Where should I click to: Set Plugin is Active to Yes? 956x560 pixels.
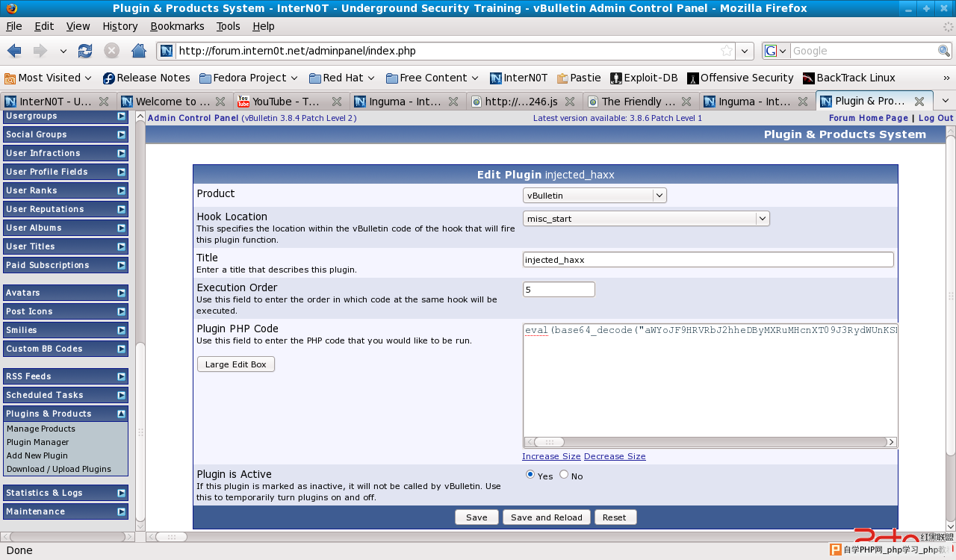pyautogui.click(x=530, y=474)
